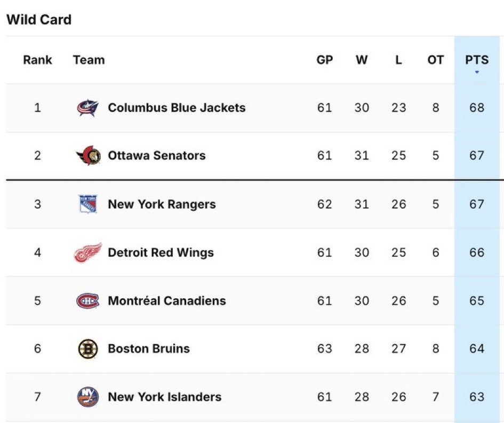Screen dimensions: 504x423
Task: Toggle the PTS sort arrow indicator
Action: coord(477,72)
